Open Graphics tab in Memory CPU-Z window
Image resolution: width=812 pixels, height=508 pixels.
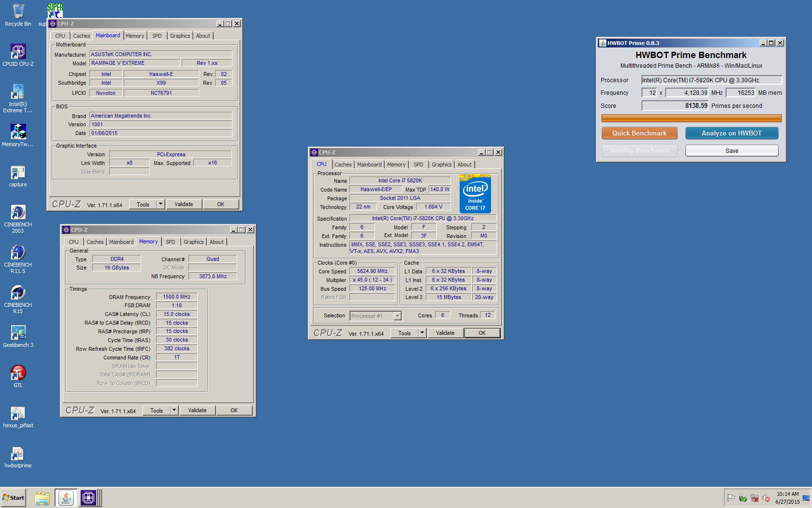[194, 242]
